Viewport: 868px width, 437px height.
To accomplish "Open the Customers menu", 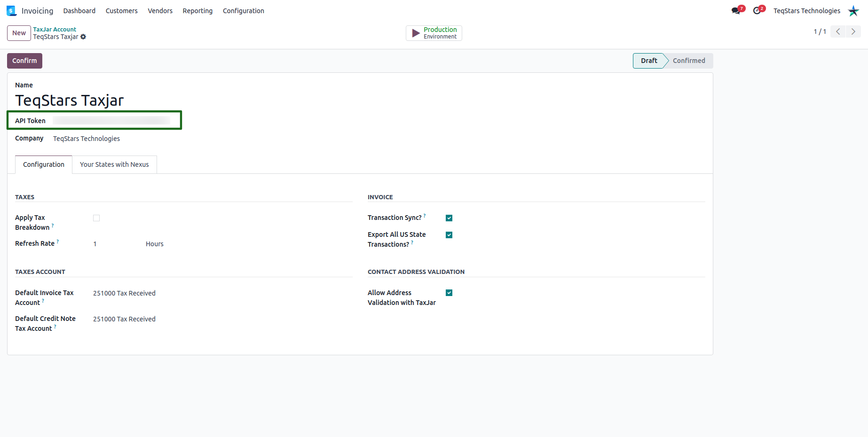I will pos(122,11).
